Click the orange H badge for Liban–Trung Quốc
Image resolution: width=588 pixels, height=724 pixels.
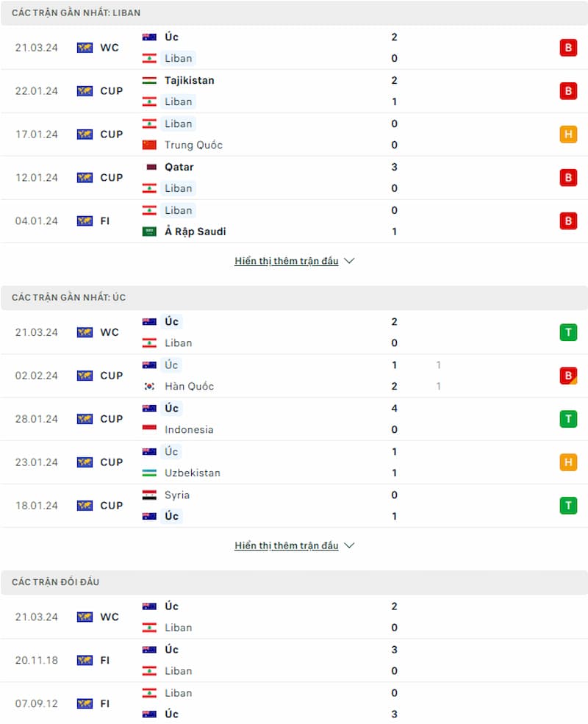tap(568, 135)
